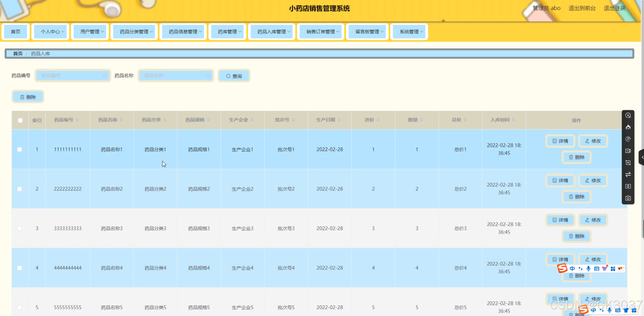Click the camera screenshot icon in dark sidebar
Image resolution: width=644 pixels, height=316 pixels.
(628, 198)
